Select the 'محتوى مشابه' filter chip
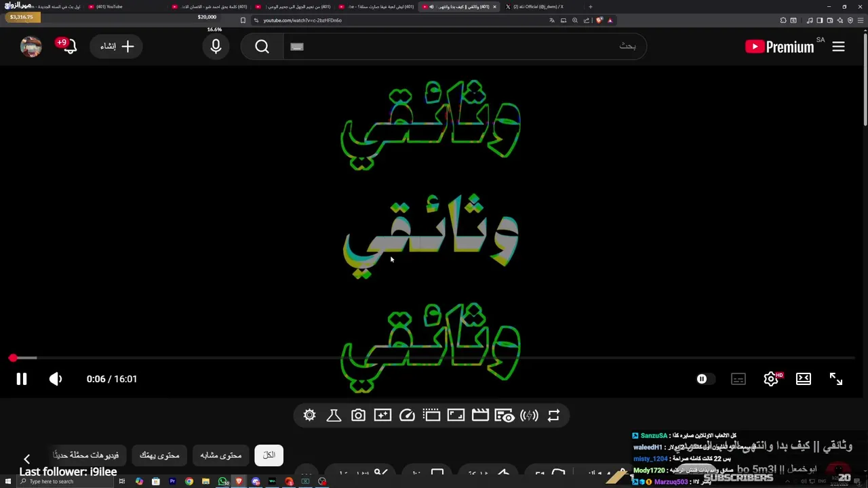Viewport: 868px width, 488px height. [221, 455]
